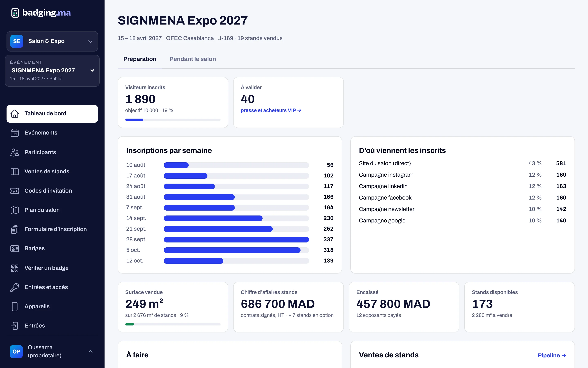Click the Visiteurs inscrits card
The height and width of the screenshot is (368, 588).
click(x=173, y=102)
